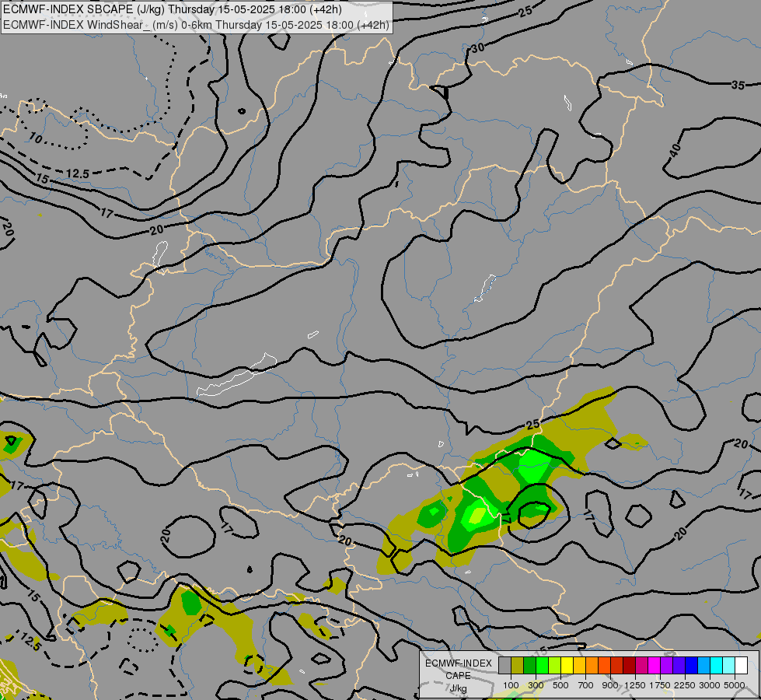Pick the dark maroon legend swatch left of 1250
The height and width of the screenshot is (700, 761).
pos(629,666)
